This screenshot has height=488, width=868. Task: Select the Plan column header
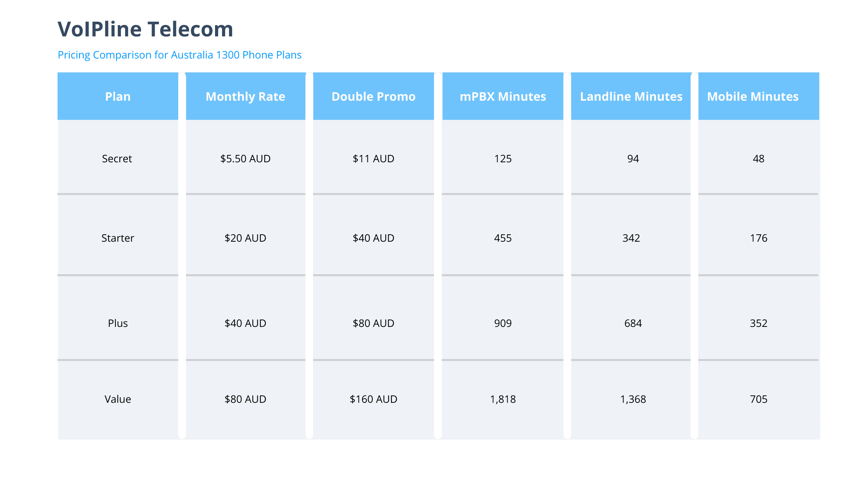point(118,96)
